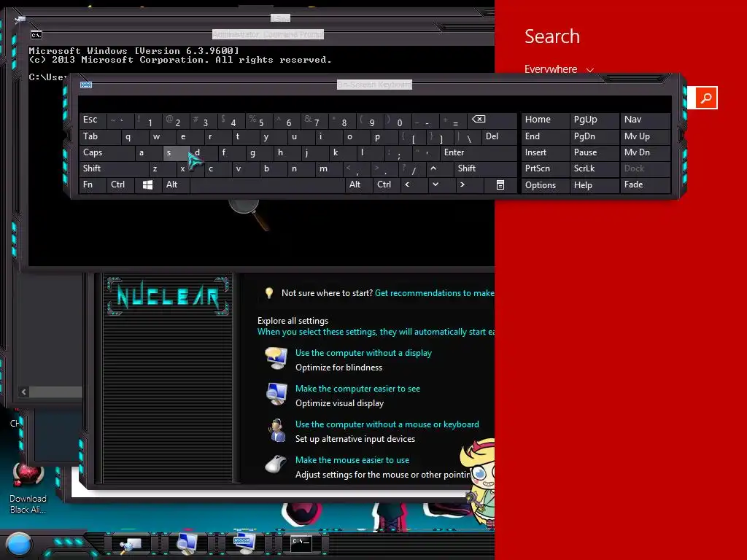Image resolution: width=747 pixels, height=560 pixels.
Task: Open the On-Screen Keyboard taskbar icon
Action: tap(244, 542)
